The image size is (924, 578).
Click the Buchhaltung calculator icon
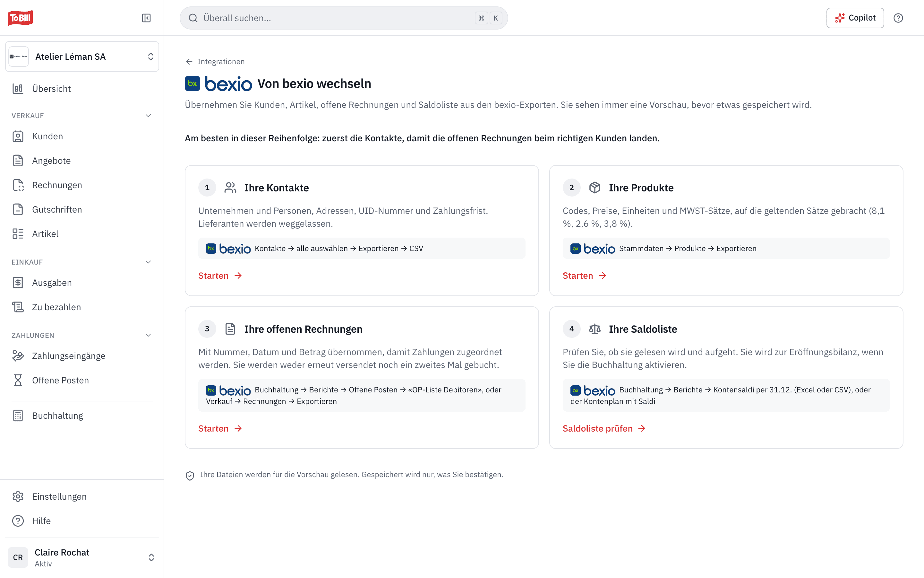click(18, 416)
